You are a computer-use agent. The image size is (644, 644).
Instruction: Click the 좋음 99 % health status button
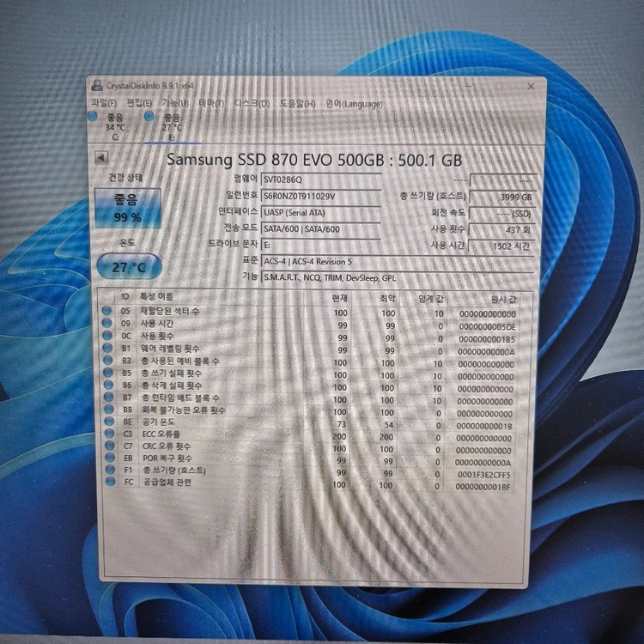pos(127,208)
